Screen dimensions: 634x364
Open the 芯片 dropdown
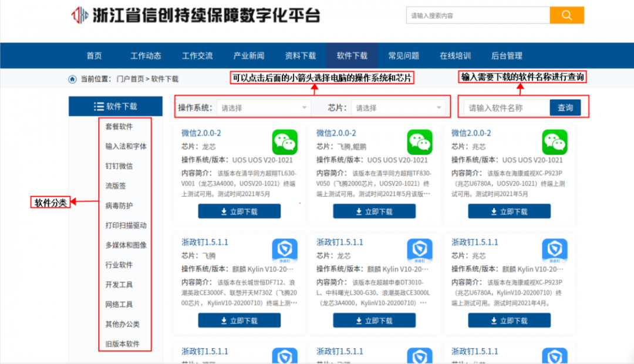[x=398, y=107]
